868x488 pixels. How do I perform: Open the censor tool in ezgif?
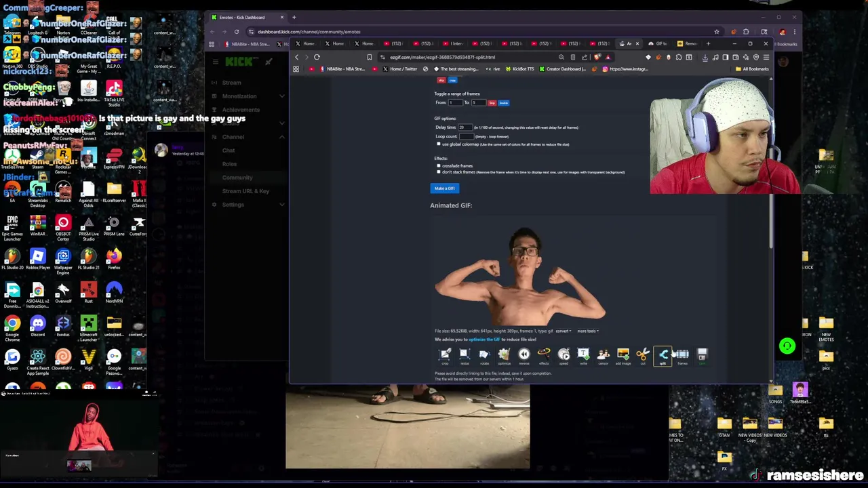click(x=603, y=356)
